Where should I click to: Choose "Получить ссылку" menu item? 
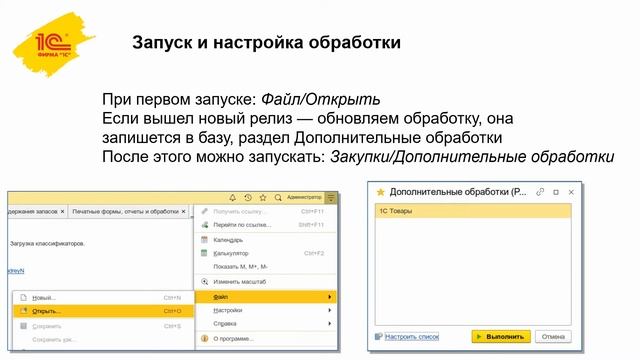click(x=265, y=211)
